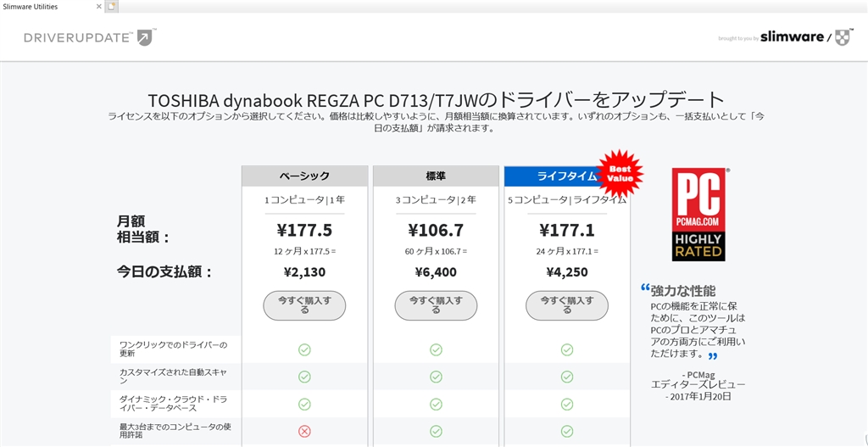The height and width of the screenshot is (447, 868).
Task: Buy now under the Lifetime plan
Action: pyautogui.click(x=567, y=305)
